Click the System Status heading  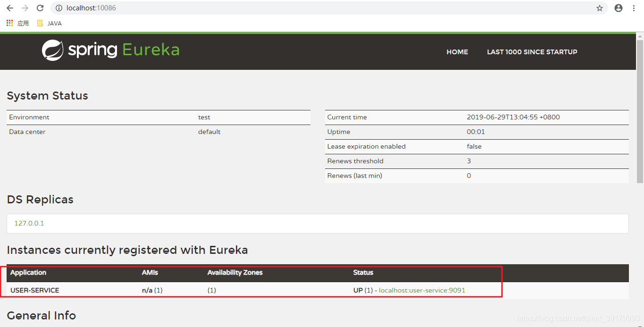click(x=48, y=96)
